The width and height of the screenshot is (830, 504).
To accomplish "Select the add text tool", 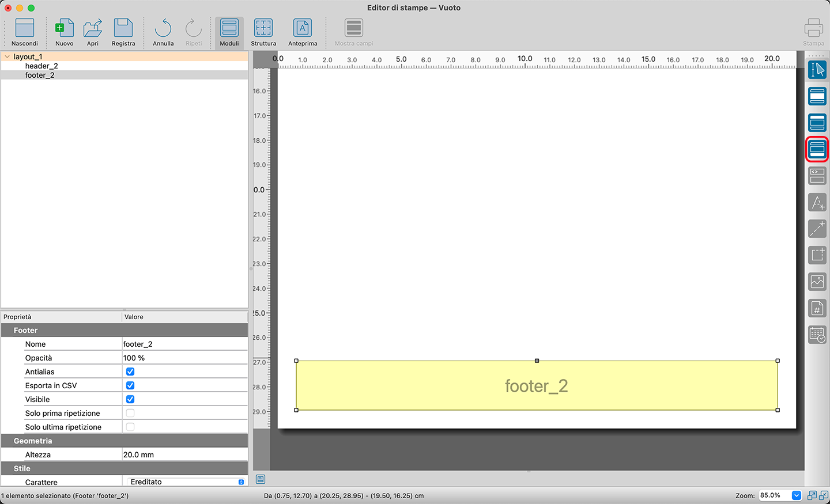I will (817, 202).
